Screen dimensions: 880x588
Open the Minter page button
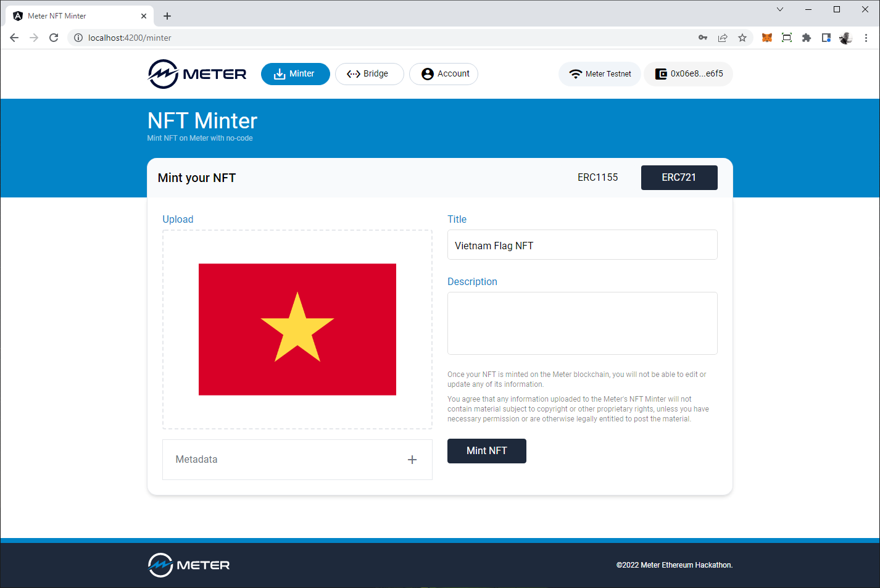[296, 74]
